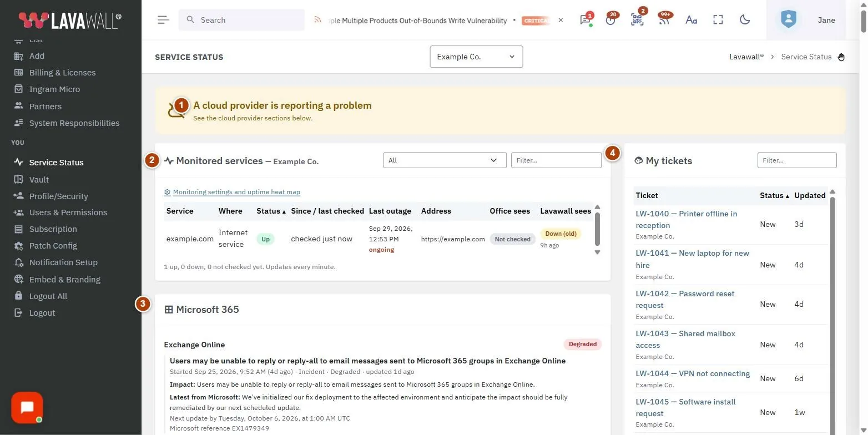
Task: Dismiss the critical vulnerability ticker
Action: point(561,20)
